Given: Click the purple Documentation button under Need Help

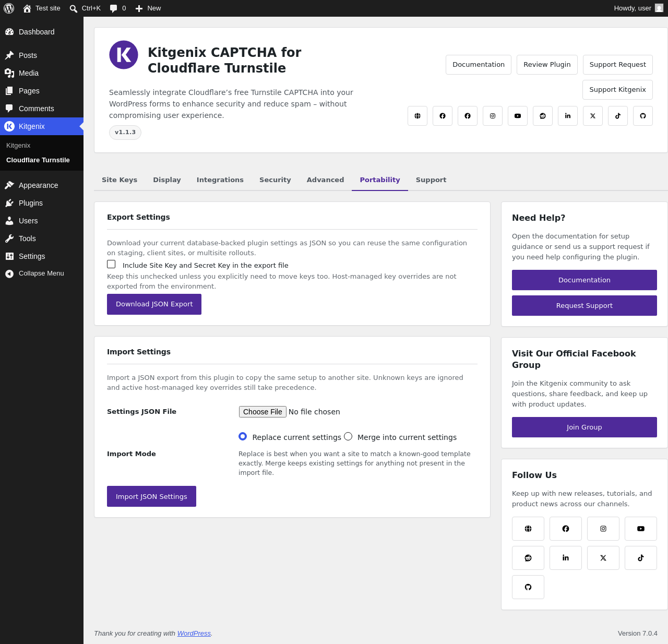Looking at the screenshot, I should [584, 280].
